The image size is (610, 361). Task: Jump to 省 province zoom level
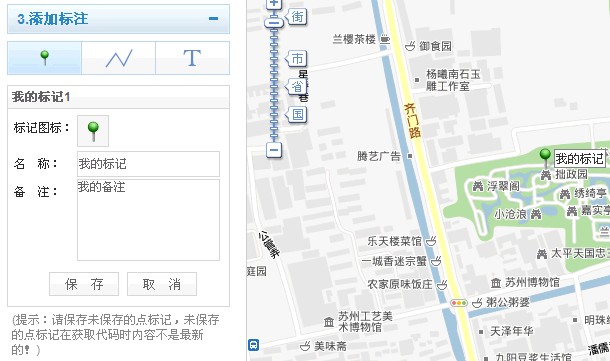pos(296,86)
